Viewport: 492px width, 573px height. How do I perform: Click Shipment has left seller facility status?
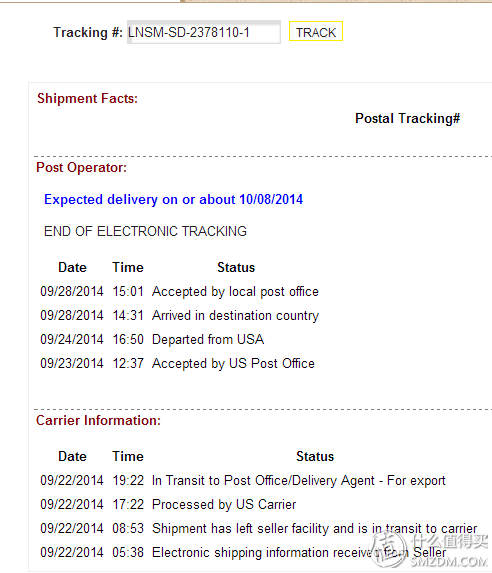315,529
